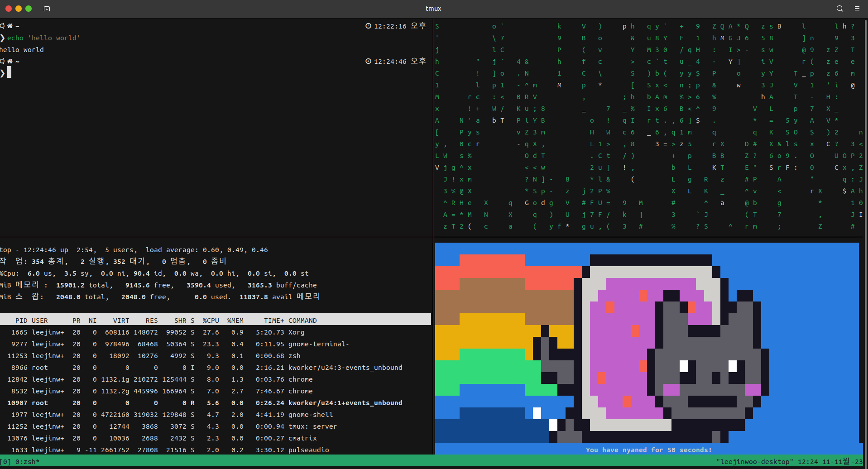This screenshot has width=868, height=469.
Task: Click the clock icon beside 12:24:46
Action: 369,61
